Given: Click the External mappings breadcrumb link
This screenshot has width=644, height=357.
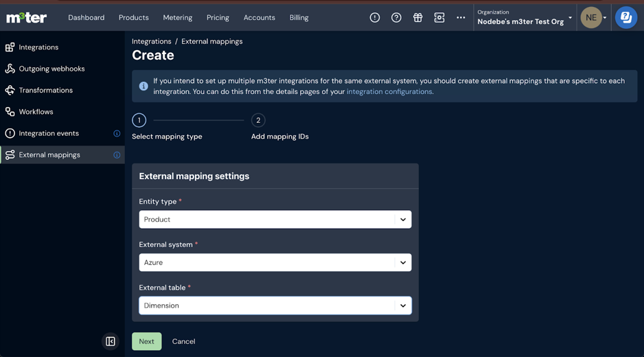Looking at the screenshot, I should pyautogui.click(x=212, y=41).
